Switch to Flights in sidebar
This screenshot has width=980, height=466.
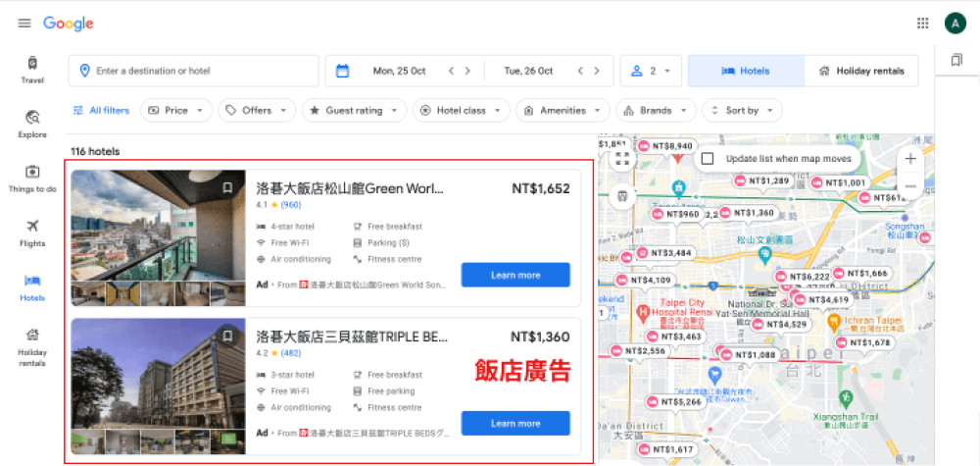[32, 233]
